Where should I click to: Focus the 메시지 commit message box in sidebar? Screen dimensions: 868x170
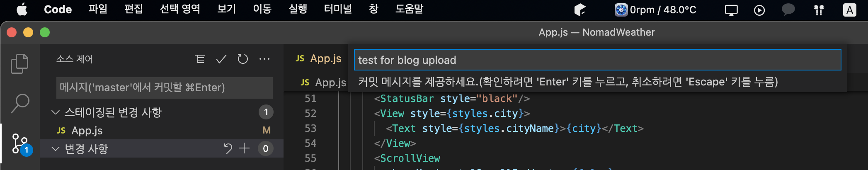[x=165, y=87]
